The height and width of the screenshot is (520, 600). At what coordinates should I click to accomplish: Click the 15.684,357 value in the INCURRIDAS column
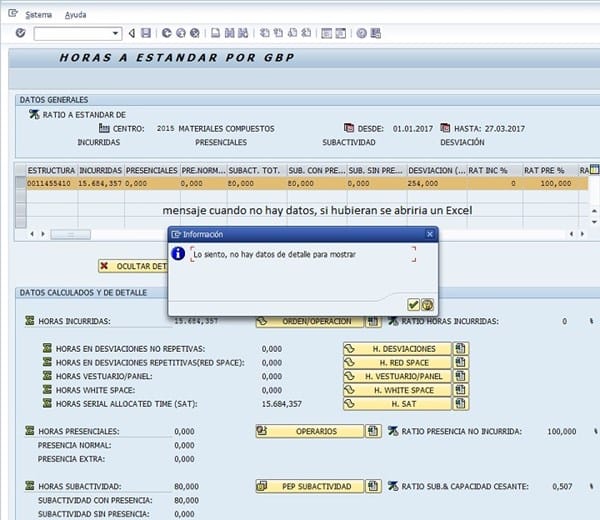pos(100,184)
